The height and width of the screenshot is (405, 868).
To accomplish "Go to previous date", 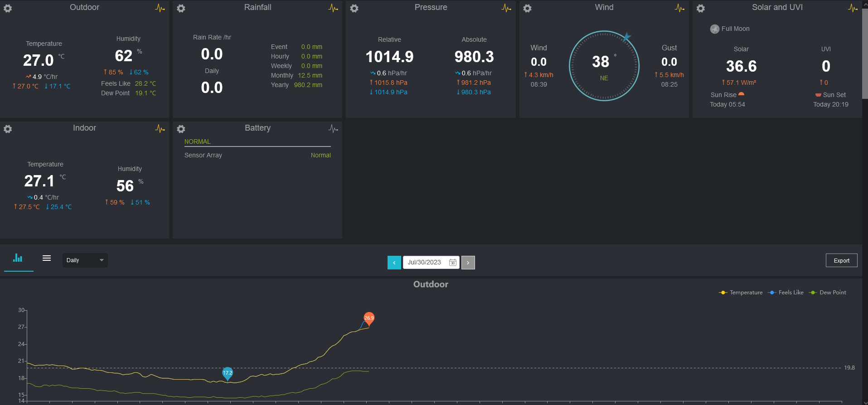I will (394, 263).
